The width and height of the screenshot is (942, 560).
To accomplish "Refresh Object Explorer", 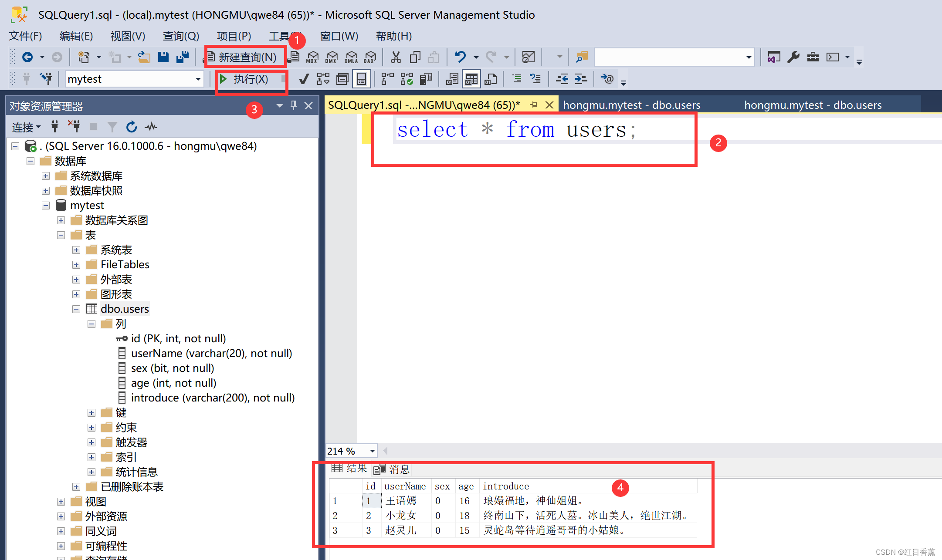I will [131, 127].
